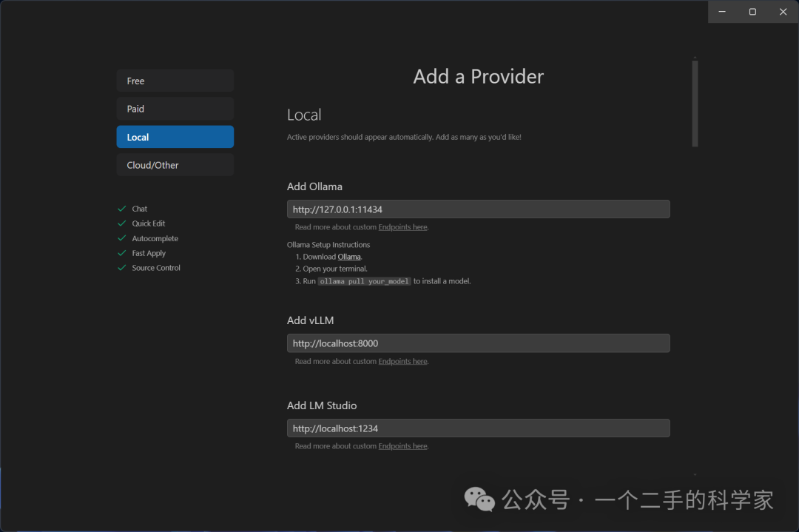Click the 'ollama pull your_model' code snippet

click(364, 281)
